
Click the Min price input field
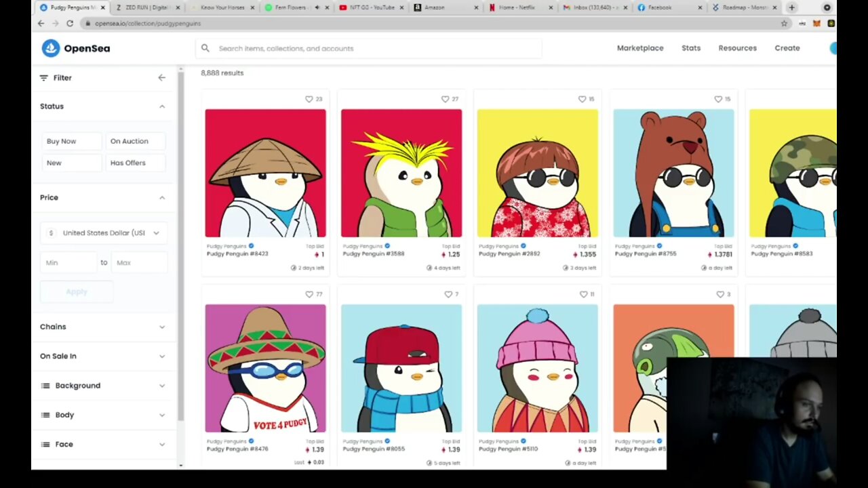pyautogui.click(x=68, y=262)
